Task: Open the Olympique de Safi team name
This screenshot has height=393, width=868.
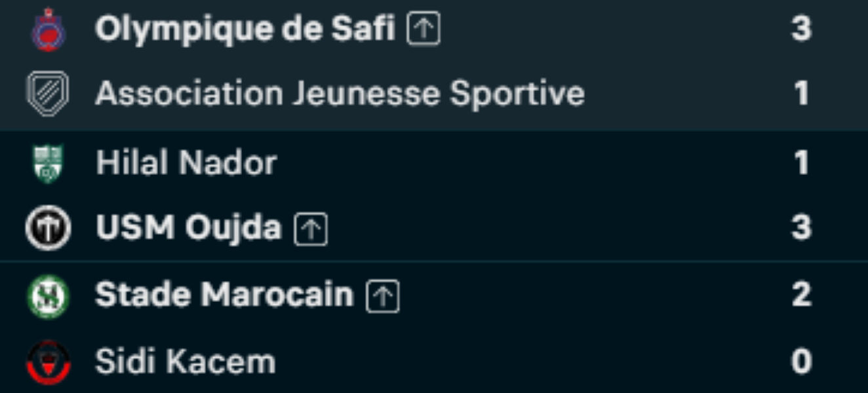Action: pos(245,29)
